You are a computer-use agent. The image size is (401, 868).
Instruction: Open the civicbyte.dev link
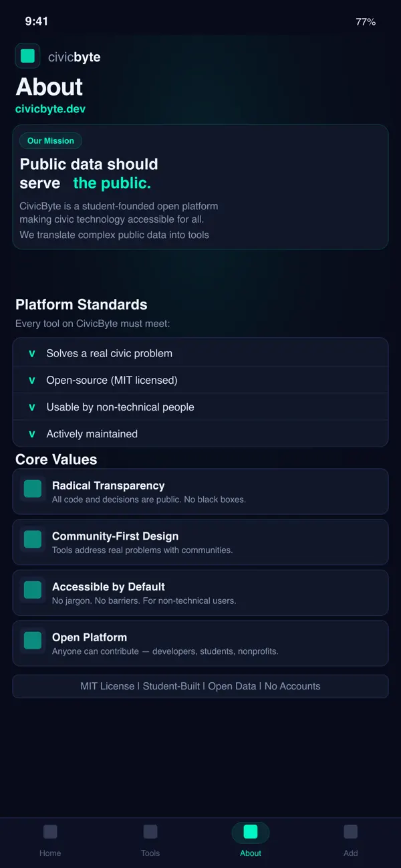[50, 108]
